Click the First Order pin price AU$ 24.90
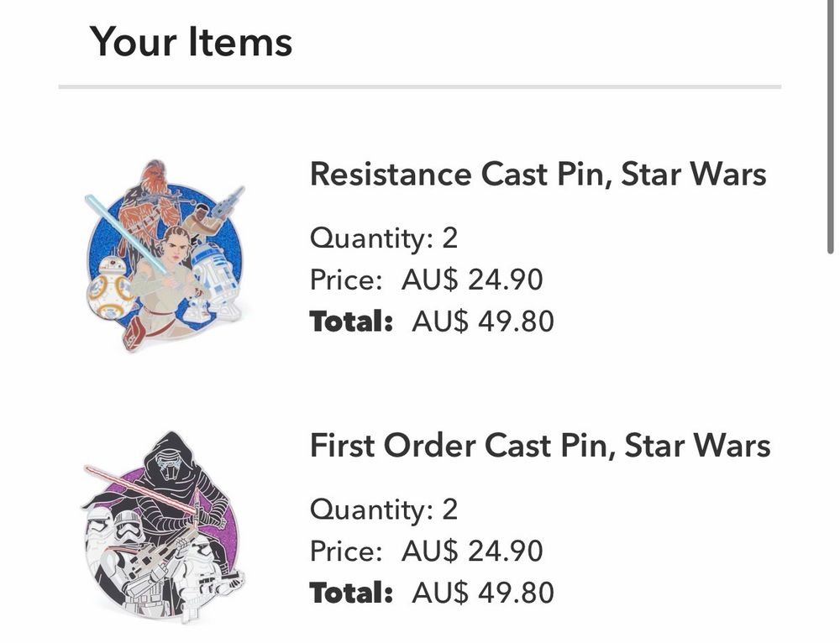 [471, 551]
